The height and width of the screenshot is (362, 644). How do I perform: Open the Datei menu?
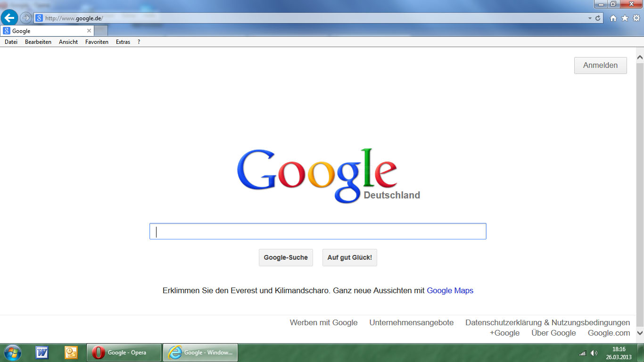pyautogui.click(x=11, y=42)
